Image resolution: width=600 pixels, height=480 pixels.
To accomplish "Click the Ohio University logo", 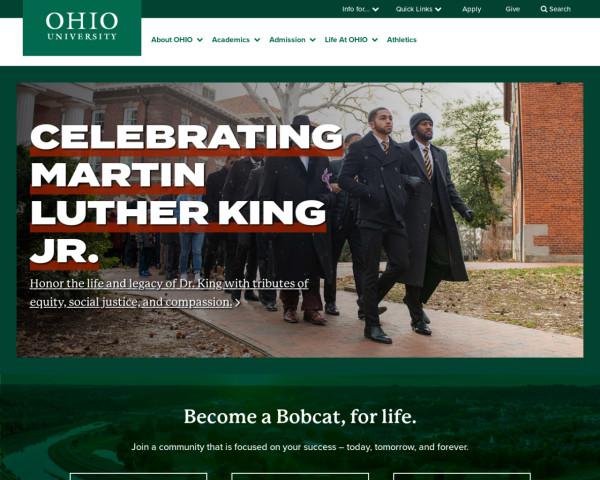I will 82,26.
